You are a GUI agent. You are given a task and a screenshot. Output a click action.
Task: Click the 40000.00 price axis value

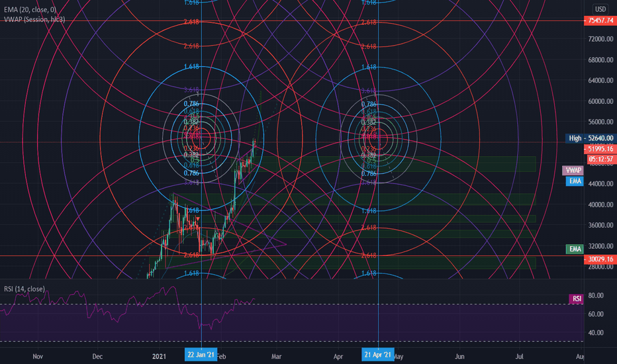point(600,205)
